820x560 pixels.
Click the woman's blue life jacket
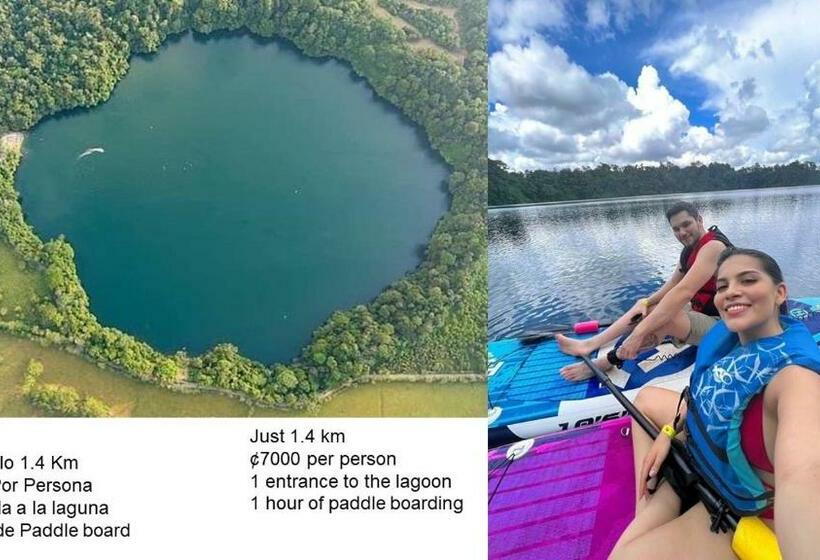point(743,413)
